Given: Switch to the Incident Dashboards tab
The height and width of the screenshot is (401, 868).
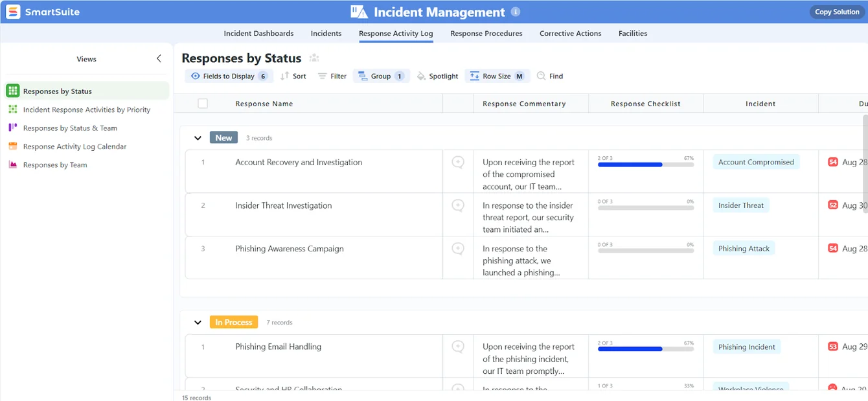Looking at the screenshot, I should [258, 33].
